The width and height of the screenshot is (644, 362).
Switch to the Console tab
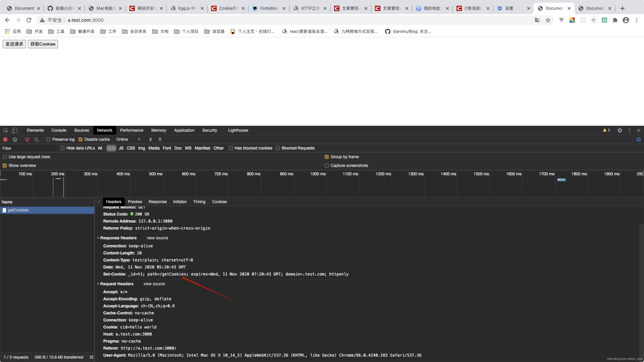pos(59,130)
